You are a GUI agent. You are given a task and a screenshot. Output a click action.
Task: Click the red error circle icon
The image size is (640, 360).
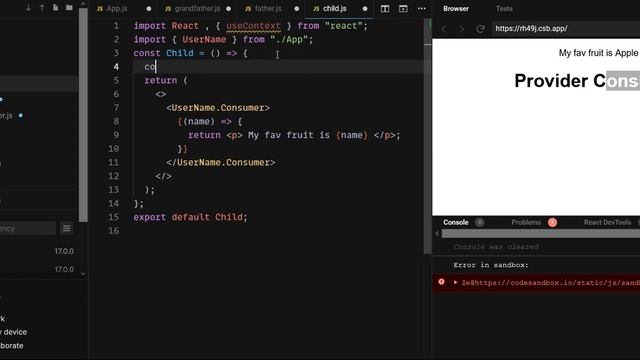click(x=441, y=282)
